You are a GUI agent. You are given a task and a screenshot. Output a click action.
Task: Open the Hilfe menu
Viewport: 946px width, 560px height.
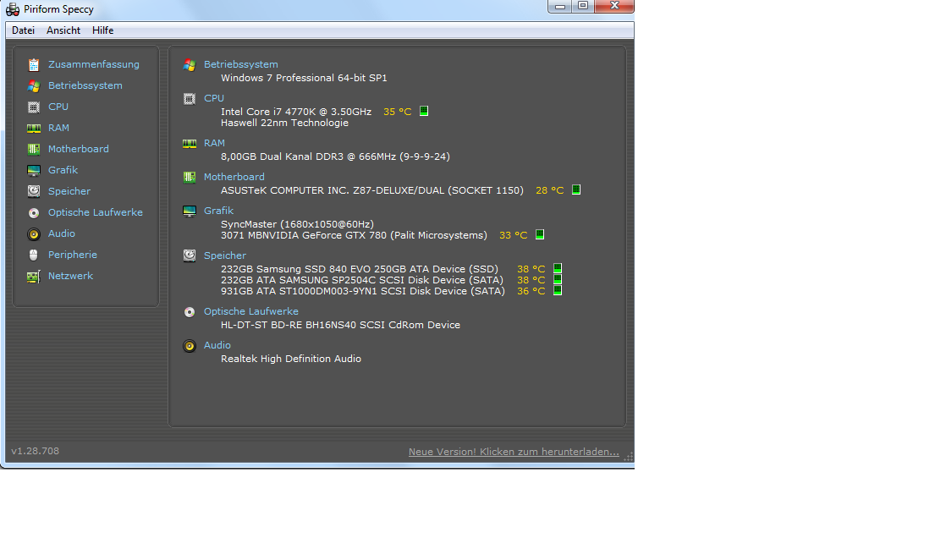[102, 30]
